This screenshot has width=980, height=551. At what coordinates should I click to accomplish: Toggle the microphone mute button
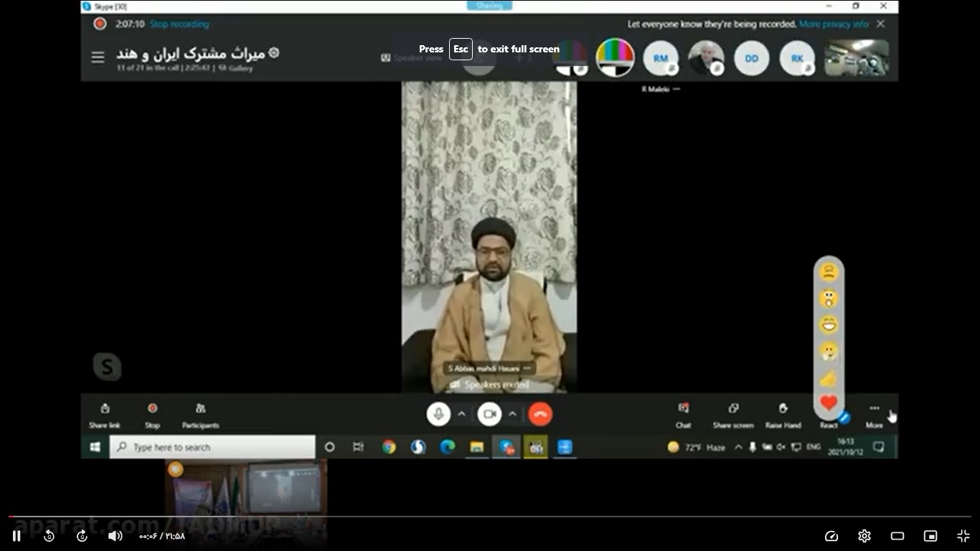(x=438, y=414)
